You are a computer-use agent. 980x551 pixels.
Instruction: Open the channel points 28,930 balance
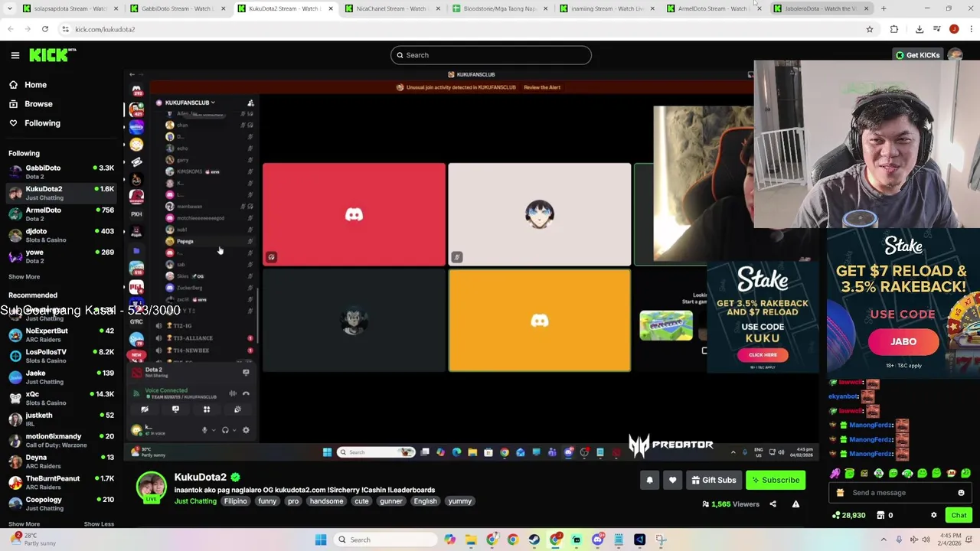848,515
